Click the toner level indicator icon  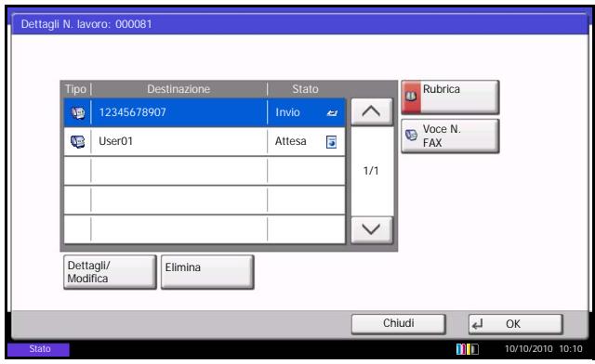coord(467,349)
